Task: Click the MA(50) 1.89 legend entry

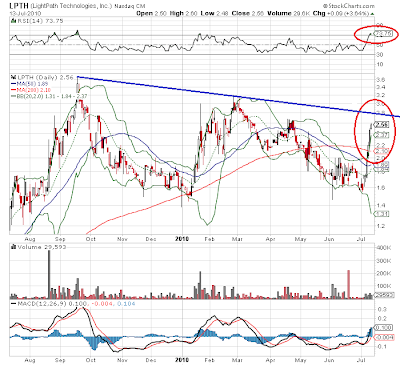Action: (x=29, y=84)
